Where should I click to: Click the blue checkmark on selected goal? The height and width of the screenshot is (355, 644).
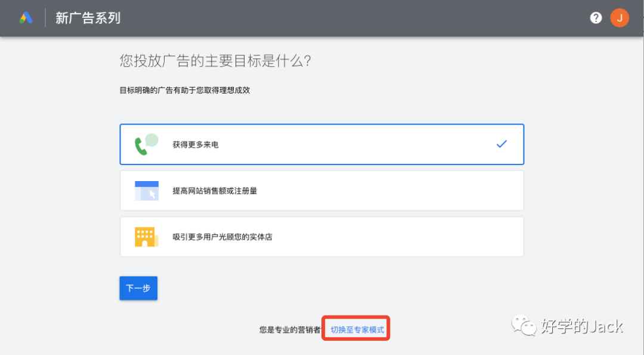point(502,144)
